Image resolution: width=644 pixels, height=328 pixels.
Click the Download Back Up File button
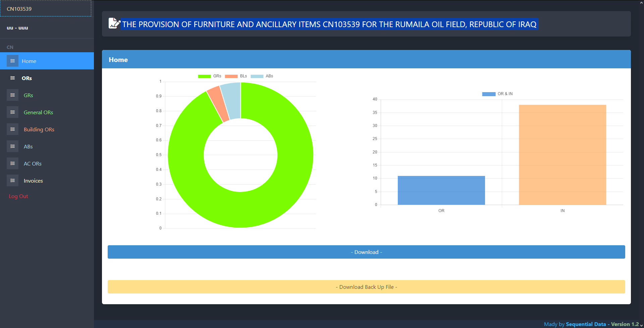point(366,287)
